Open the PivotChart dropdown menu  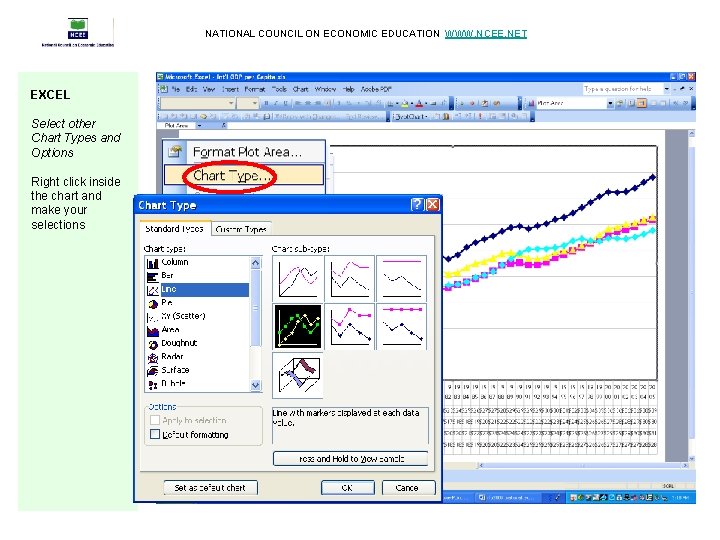click(411, 117)
